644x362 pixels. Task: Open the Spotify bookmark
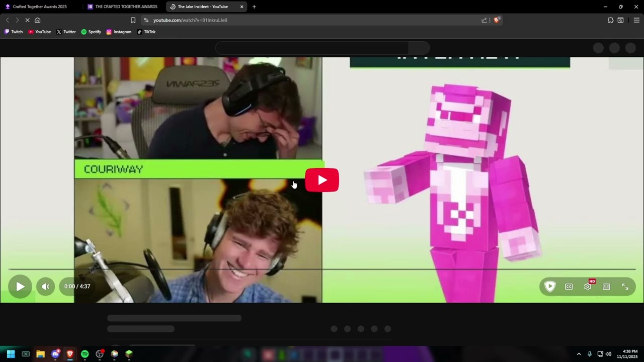[x=91, y=32]
